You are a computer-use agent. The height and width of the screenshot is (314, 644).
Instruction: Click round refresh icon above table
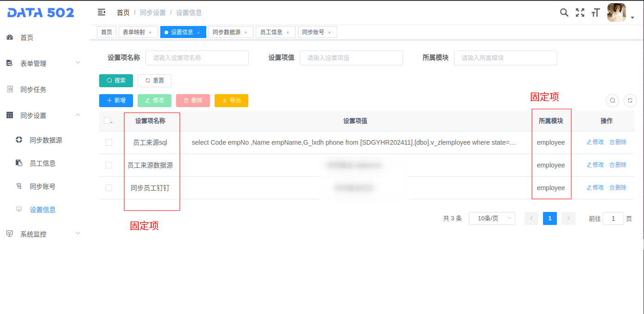(630, 100)
